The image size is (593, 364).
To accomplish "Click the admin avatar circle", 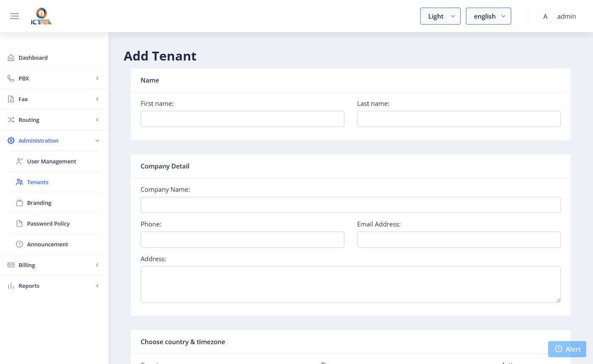I will 546,16.
